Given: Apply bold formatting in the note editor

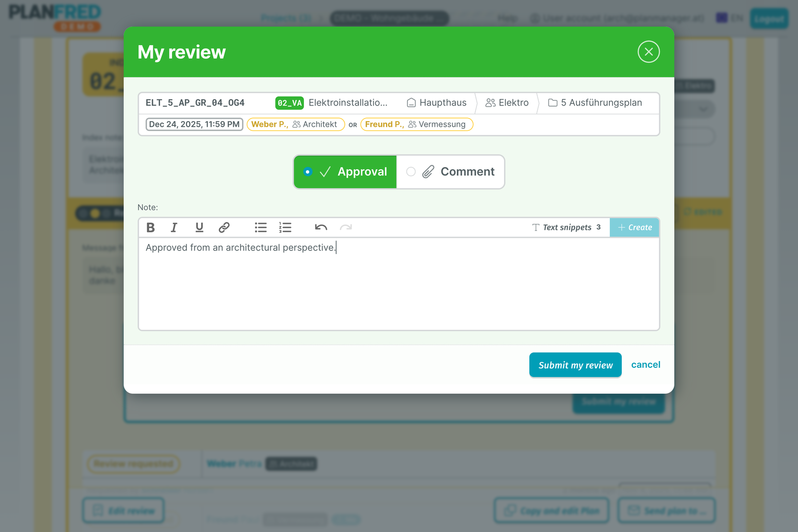Looking at the screenshot, I should pos(151,227).
